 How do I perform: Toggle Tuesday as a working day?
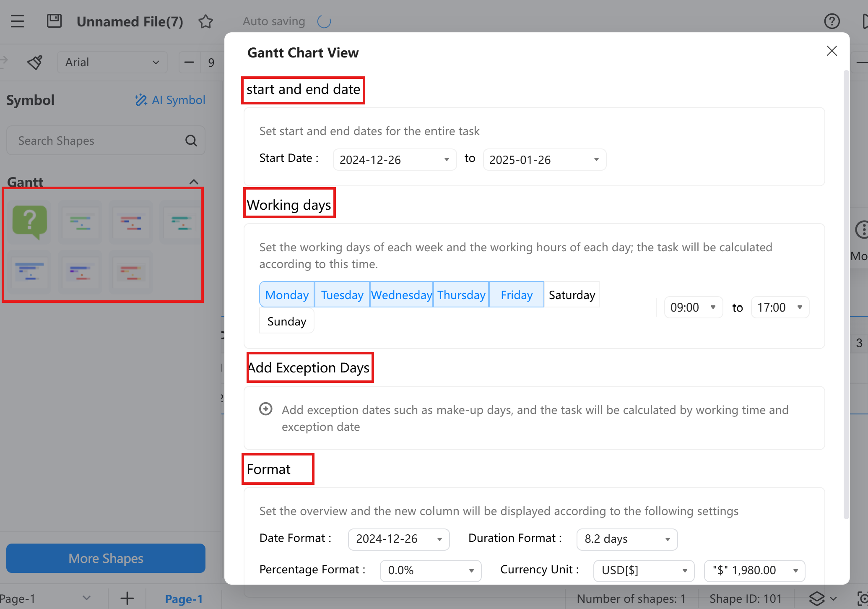[x=342, y=295]
